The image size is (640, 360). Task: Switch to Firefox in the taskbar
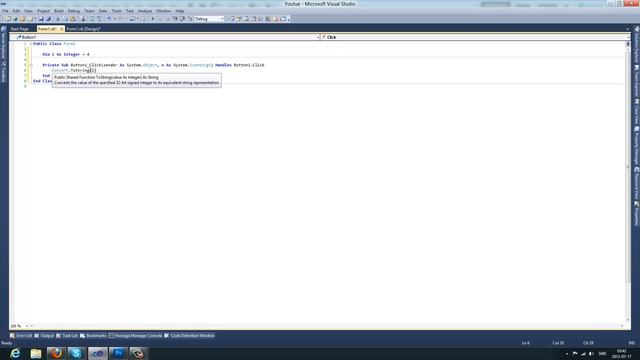pos(56,353)
